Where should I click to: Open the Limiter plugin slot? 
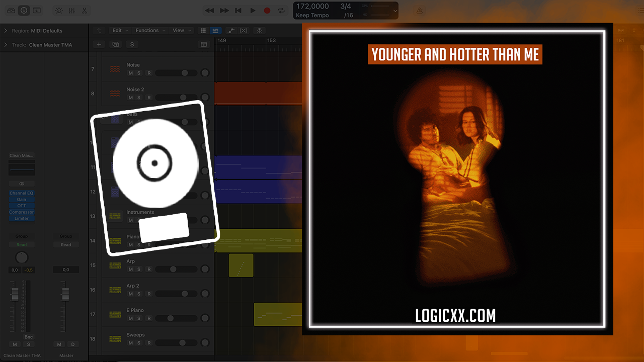22,219
